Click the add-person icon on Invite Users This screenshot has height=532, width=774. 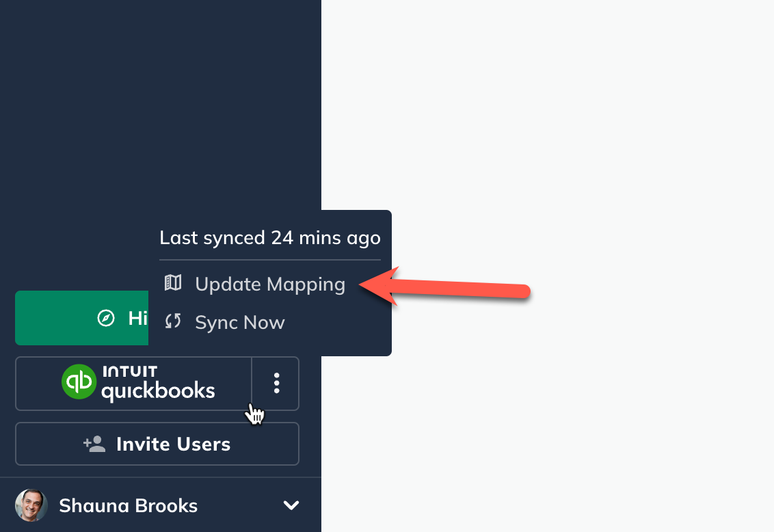[94, 444]
